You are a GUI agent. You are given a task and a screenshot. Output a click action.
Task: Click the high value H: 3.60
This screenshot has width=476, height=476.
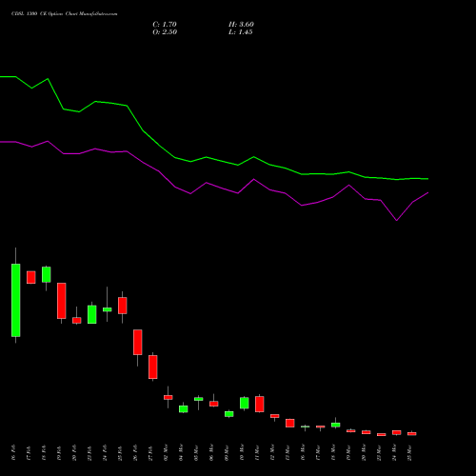coord(241,25)
